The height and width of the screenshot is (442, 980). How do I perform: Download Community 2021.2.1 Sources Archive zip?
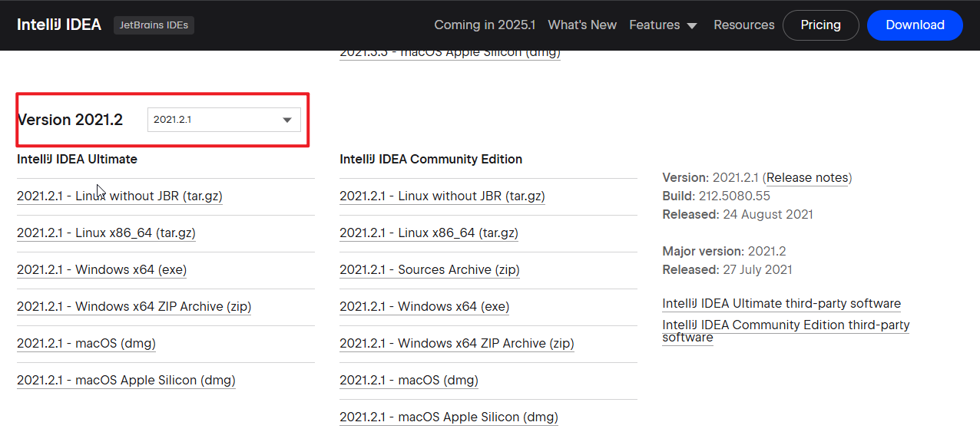(x=429, y=270)
